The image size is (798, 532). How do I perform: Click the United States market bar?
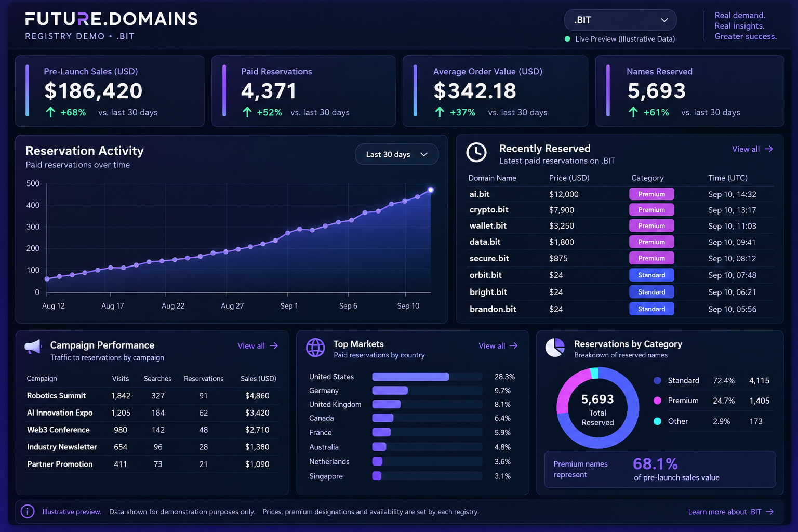click(410, 377)
